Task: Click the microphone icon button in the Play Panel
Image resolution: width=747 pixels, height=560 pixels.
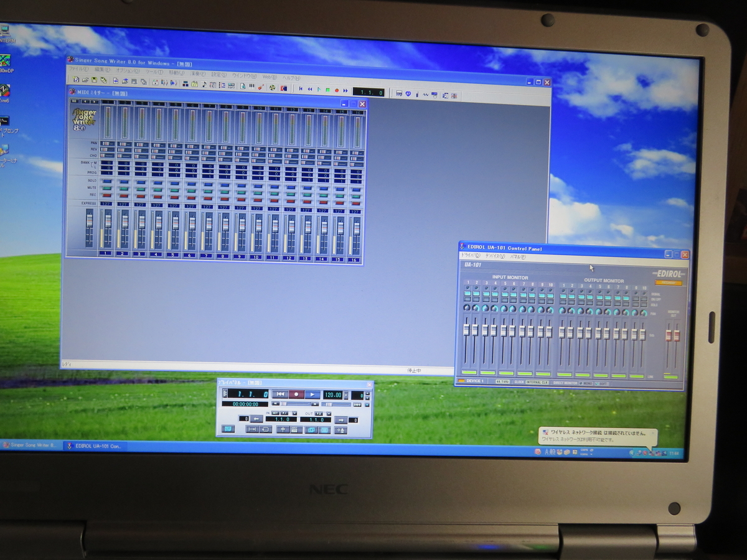Action: pos(341,430)
